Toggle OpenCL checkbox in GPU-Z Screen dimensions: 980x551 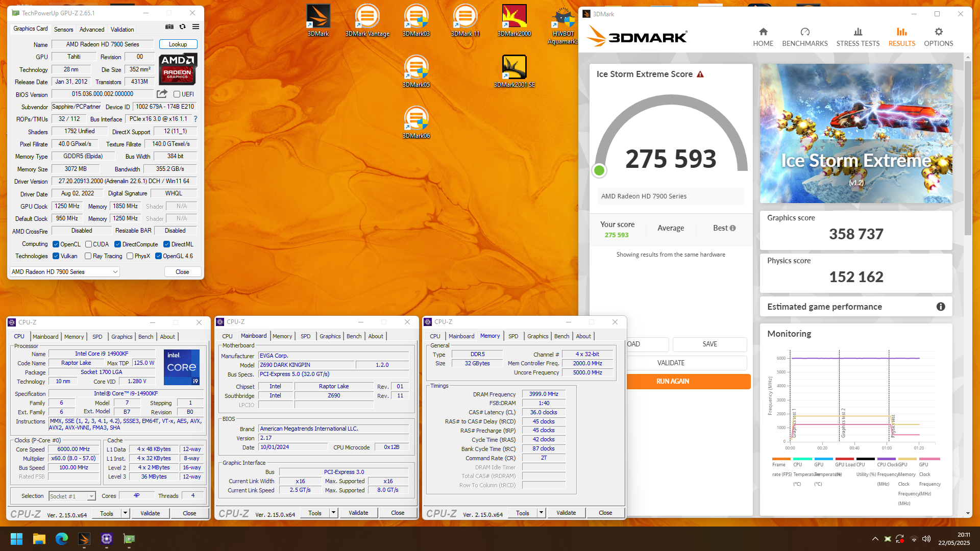pyautogui.click(x=56, y=244)
